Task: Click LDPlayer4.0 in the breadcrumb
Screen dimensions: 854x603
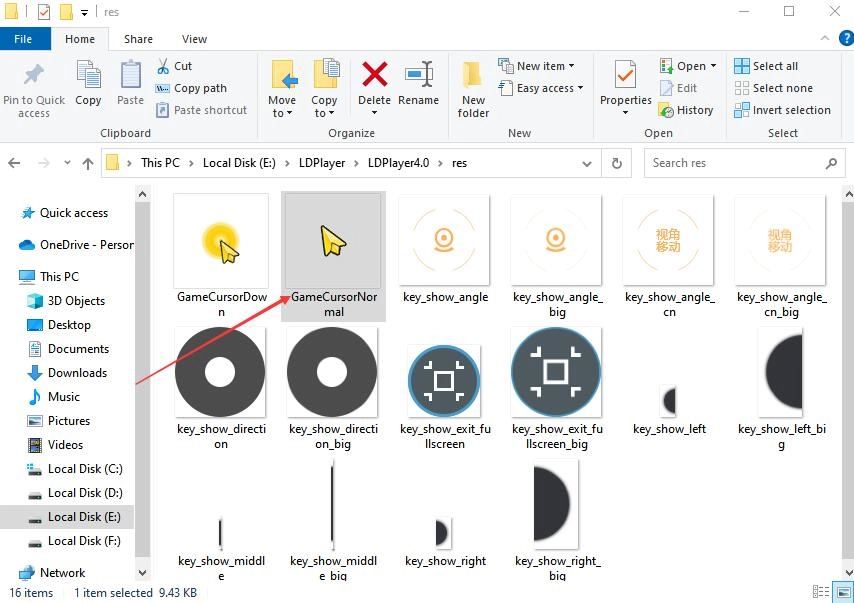Action: tap(399, 163)
